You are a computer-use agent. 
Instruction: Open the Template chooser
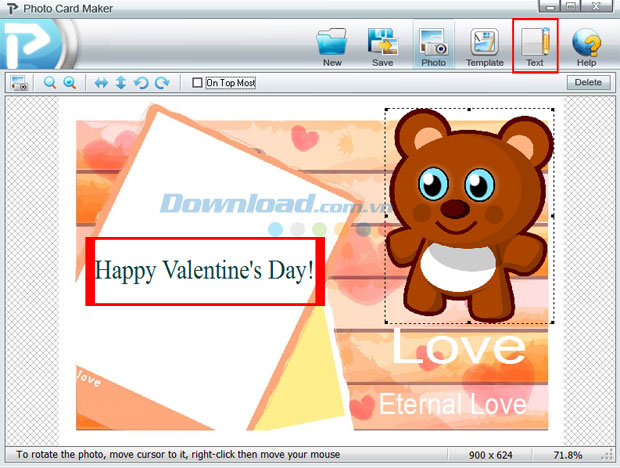(484, 46)
